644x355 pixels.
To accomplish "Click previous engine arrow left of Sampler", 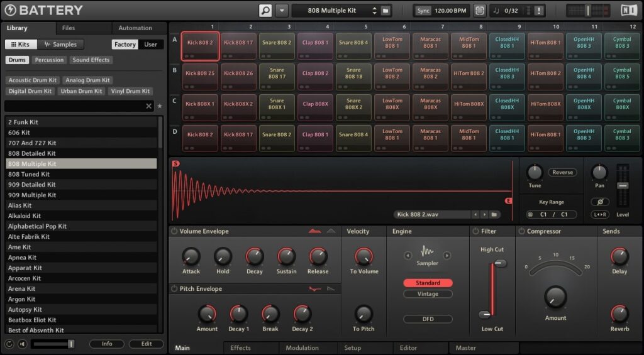I will pos(408,255).
